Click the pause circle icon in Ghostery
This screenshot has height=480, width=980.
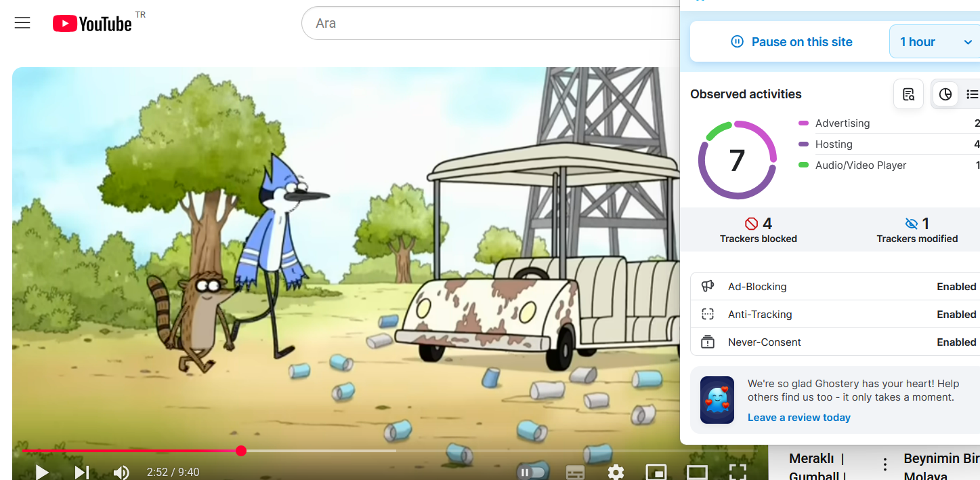click(738, 42)
